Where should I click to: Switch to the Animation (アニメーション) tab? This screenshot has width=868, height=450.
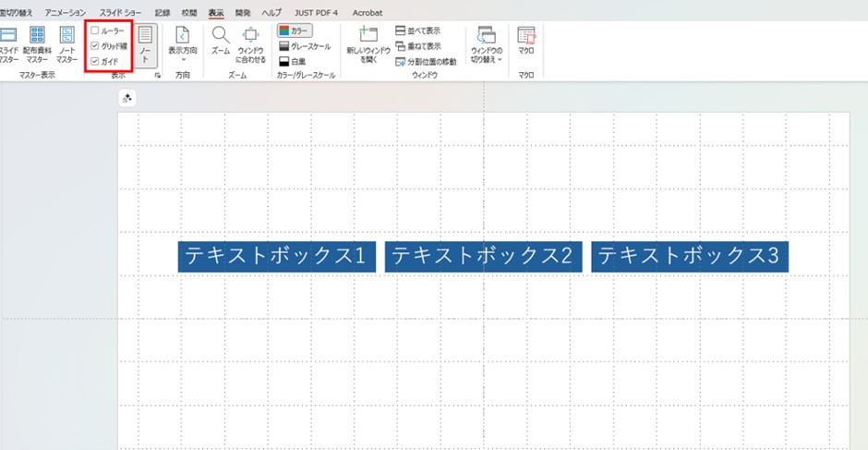point(65,13)
